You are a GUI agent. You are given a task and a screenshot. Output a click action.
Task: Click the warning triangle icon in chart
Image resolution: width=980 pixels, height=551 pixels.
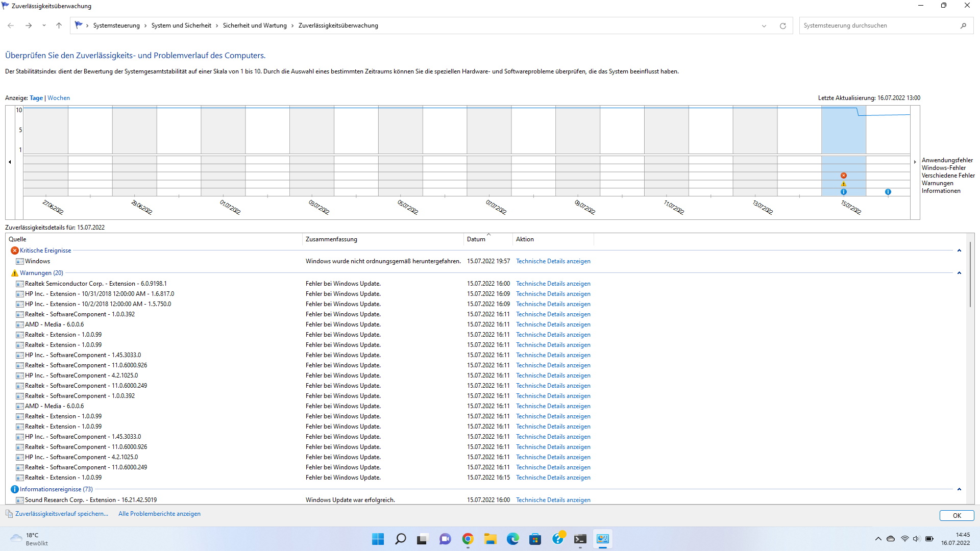[x=843, y=184]
